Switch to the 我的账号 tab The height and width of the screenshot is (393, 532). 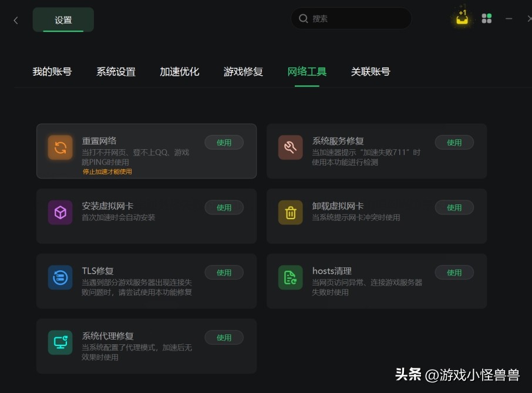[52, 71]
